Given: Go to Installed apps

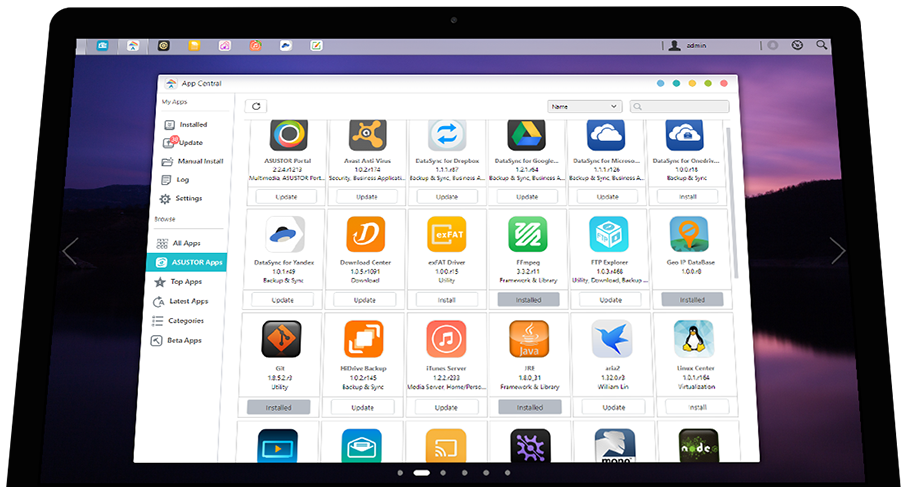Looking at the screenshot, I should pos(186,124).
